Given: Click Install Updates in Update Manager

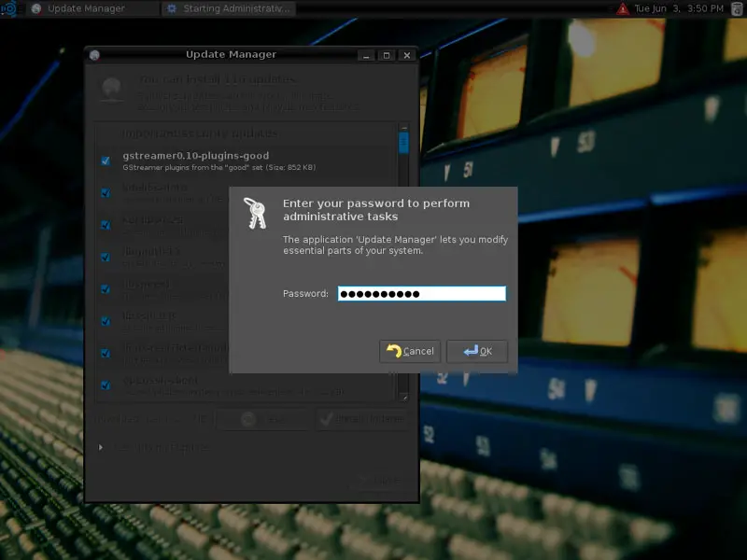Looking at the screenshot, I should coord(362,419).
